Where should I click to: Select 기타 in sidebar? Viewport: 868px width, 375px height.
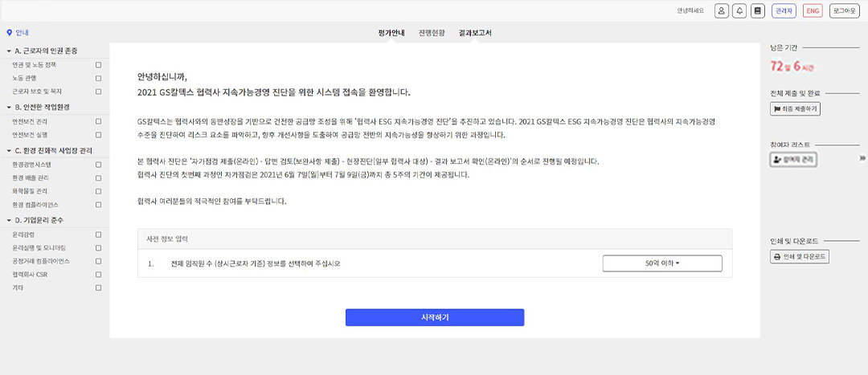tap(17, 287)
